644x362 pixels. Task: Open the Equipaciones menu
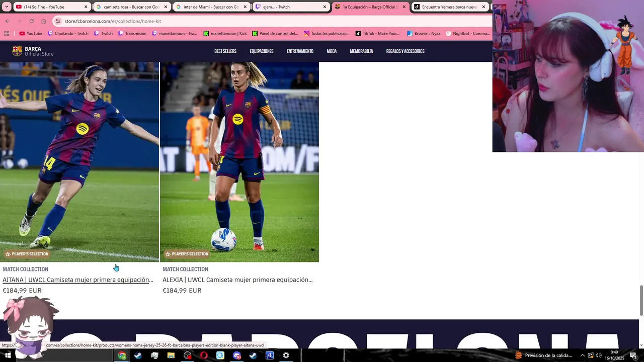click(x=262, y=51)
